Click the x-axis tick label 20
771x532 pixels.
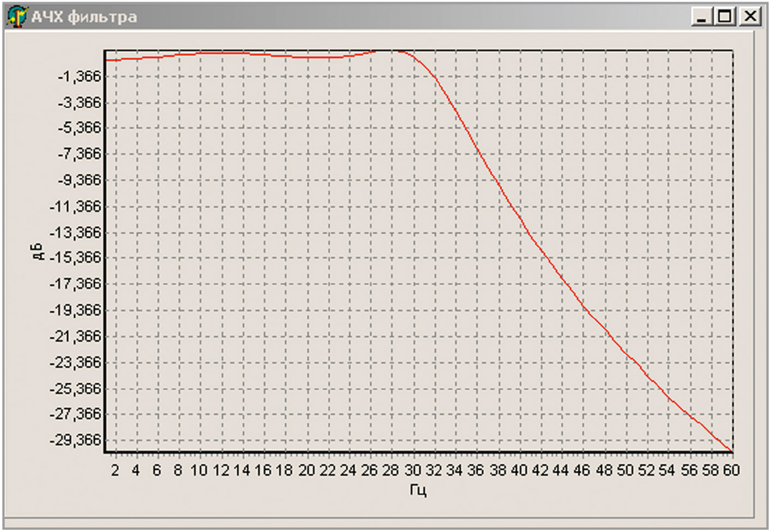[306, 470]
